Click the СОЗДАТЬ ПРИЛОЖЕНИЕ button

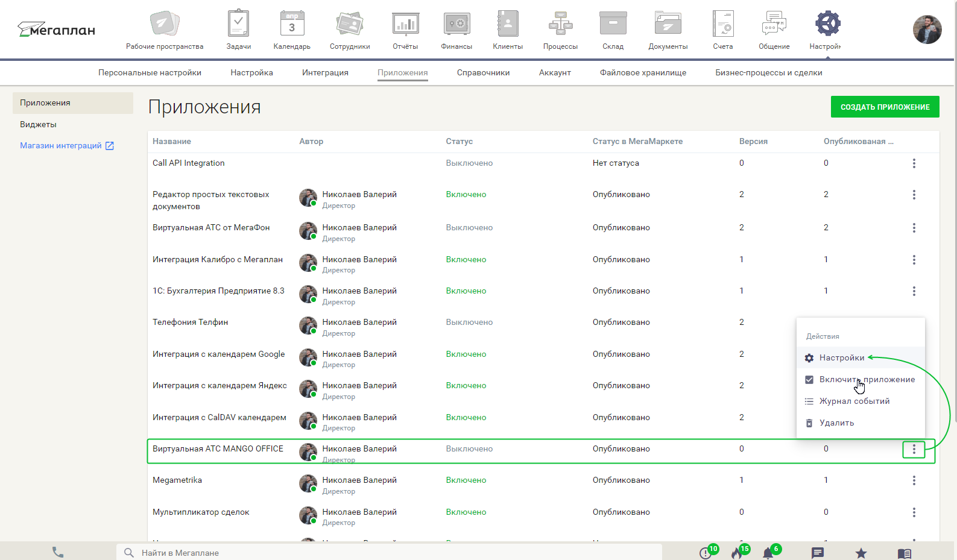click(885, 107)
